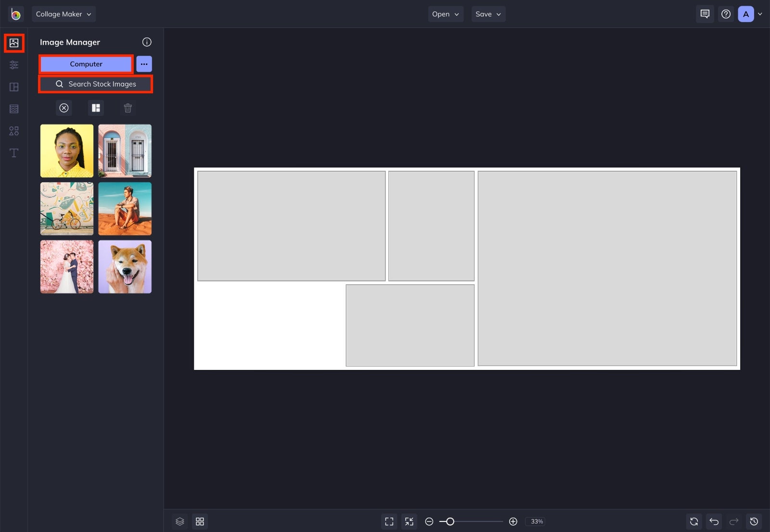Delete selected images with trash icon
Screen dimensions: 770x532
pos(128,108)
